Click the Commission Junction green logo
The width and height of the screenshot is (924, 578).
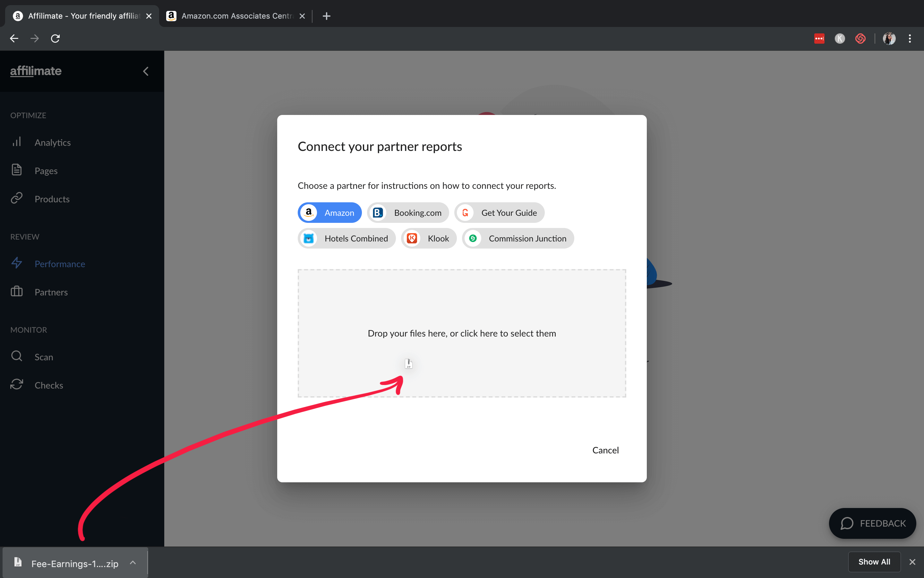click(x=473, y=238)
